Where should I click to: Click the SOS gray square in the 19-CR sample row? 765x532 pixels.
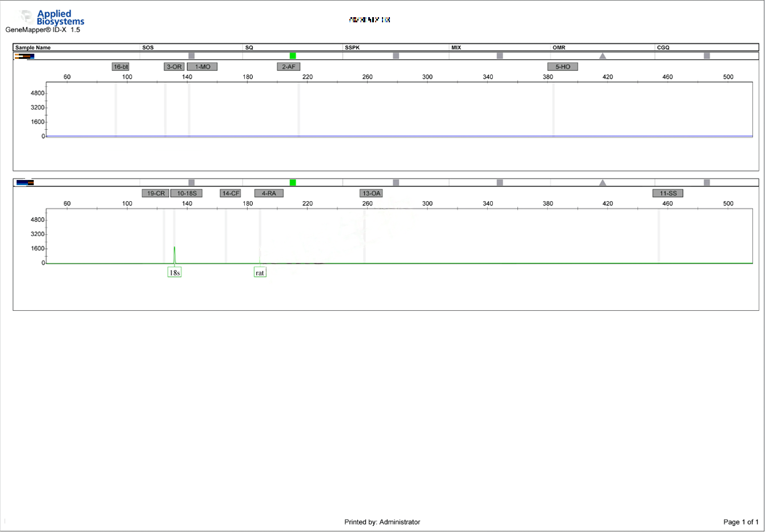[192, 183]
